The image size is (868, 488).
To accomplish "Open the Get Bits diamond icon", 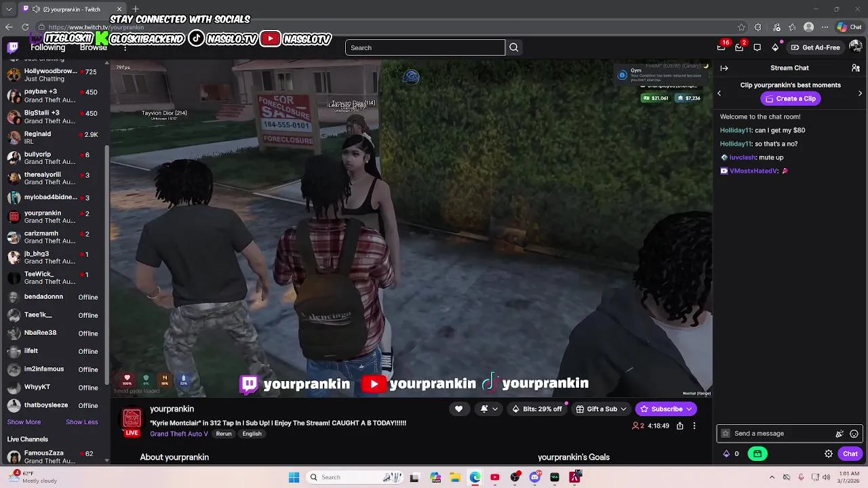I will [775, 47].
